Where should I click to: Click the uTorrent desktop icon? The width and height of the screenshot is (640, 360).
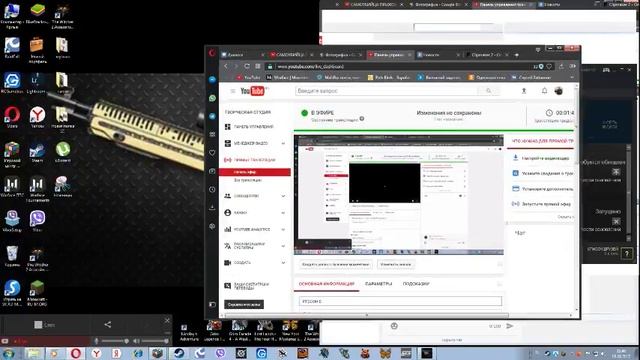(x=62, y=152)
